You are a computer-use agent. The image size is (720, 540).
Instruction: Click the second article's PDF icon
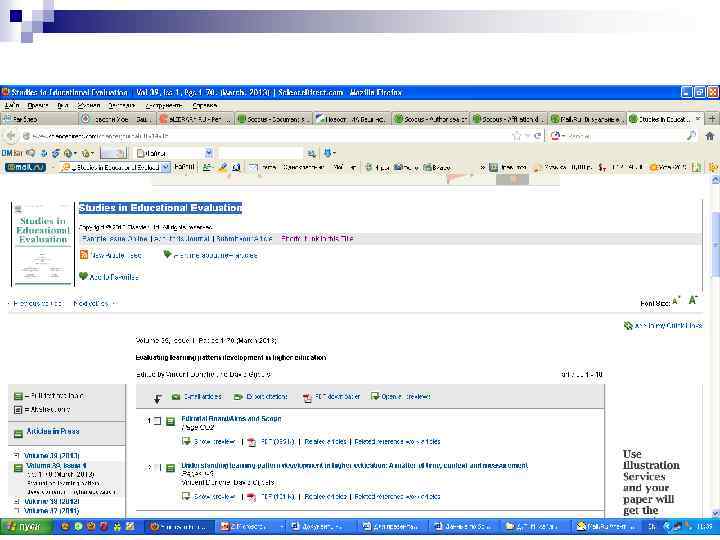coord(252,497)
